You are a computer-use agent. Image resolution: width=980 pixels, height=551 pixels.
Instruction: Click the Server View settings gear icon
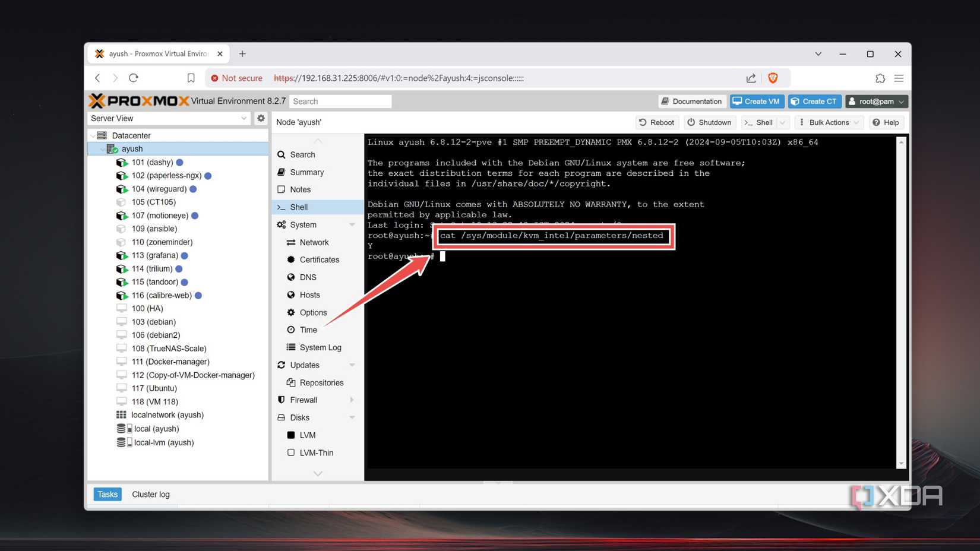261,118
